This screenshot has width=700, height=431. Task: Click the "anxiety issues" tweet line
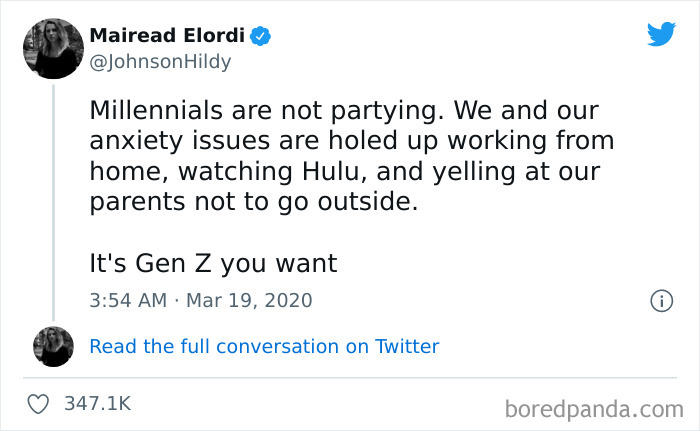point(350,140)
